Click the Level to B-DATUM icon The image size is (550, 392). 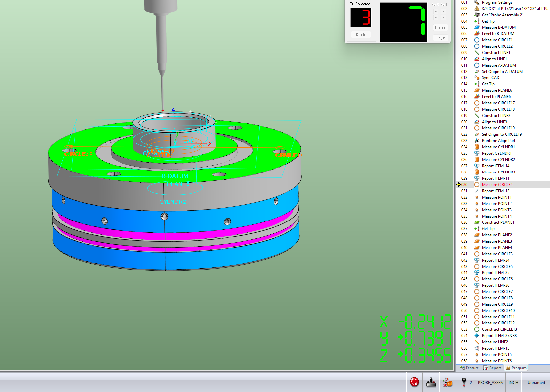pyautogui.click(x=477, y=34)
